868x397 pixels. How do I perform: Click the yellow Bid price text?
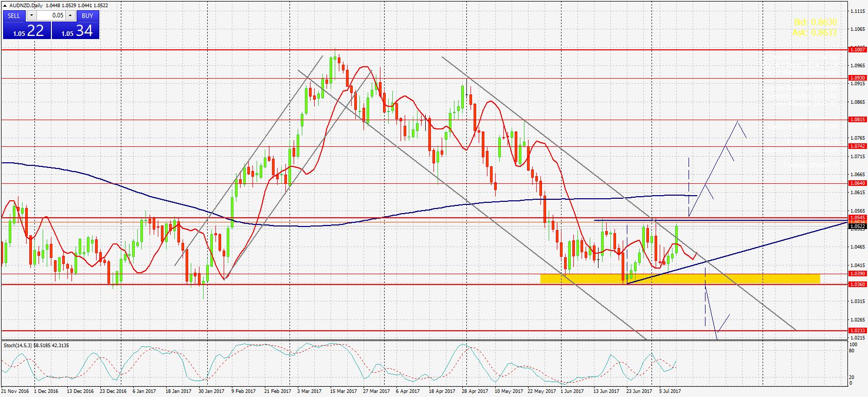(815, 23)
